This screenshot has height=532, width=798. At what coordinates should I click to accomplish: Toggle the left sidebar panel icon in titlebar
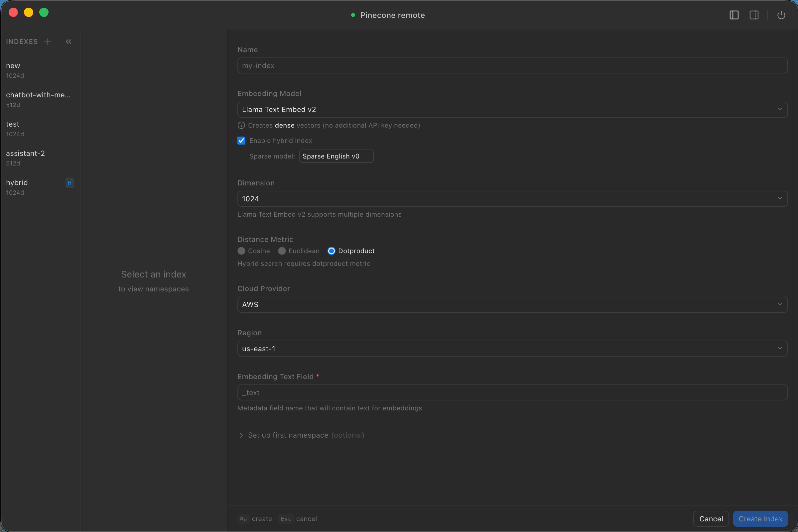click(x=734, y=15)
